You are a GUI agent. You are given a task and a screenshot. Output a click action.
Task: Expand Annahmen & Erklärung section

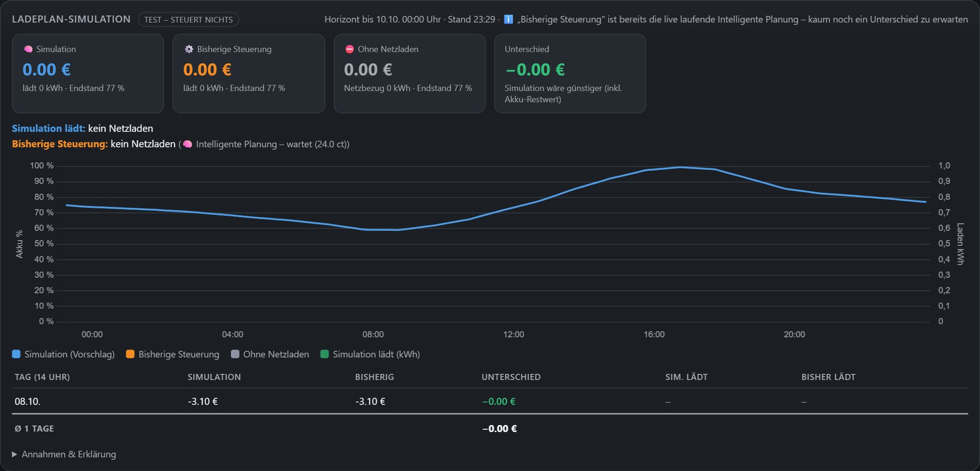(x=64, y=454)
